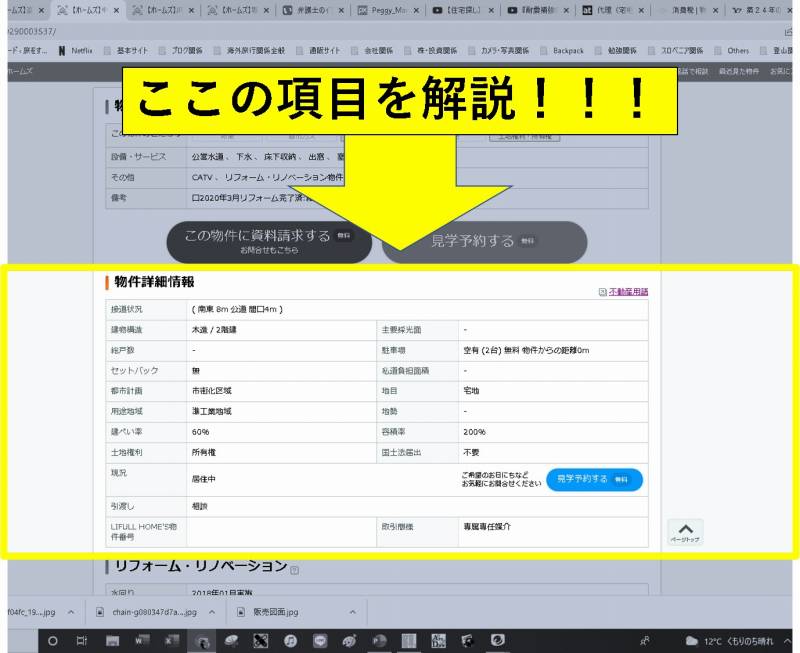The width and height of the screenshot is (800, 653).
Task: Click 木造 / 2階建 in 建物構造 row
Action: click(214, 330)
